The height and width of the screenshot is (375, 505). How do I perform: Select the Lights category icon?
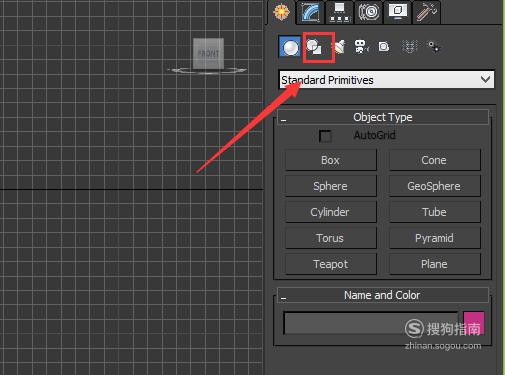339,47
